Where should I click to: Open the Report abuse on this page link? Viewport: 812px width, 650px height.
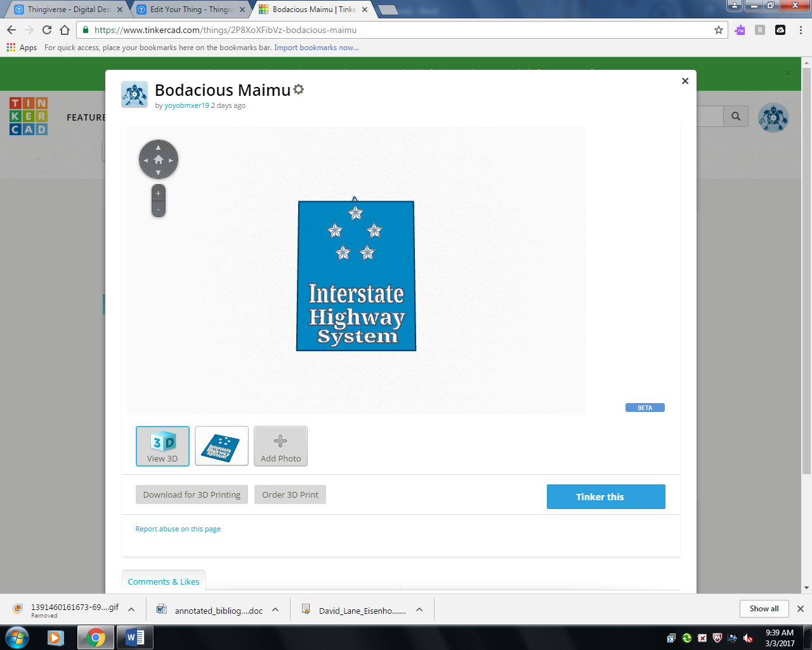pos(178,529)
